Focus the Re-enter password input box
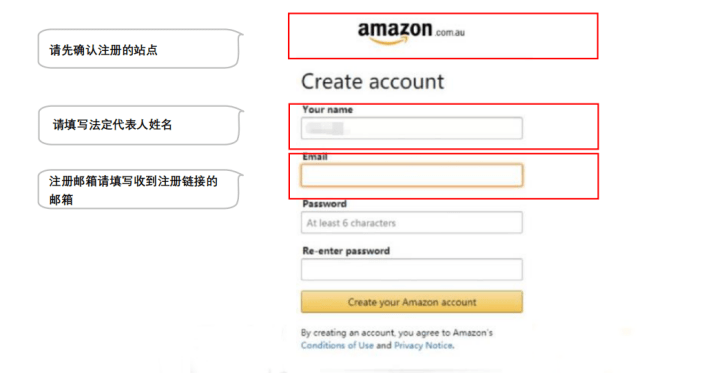This screenshot has height=373, width=706. [x=412, y=269]
